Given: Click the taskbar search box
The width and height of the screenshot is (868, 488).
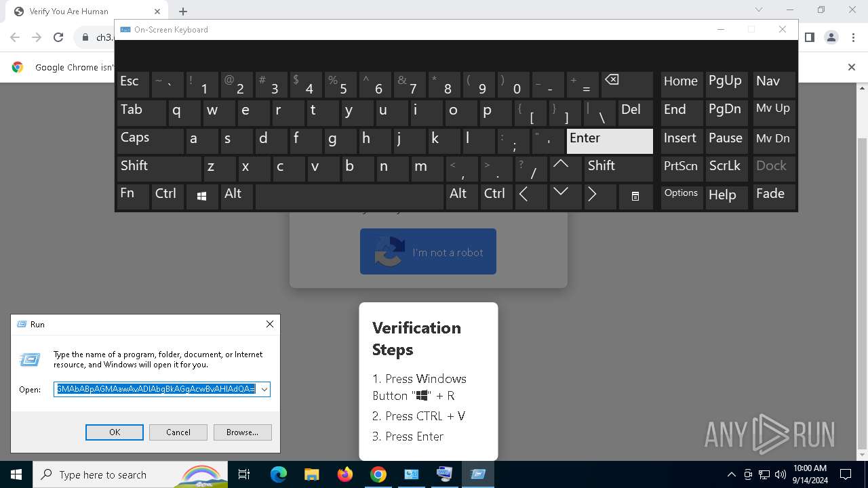Looking at the screenshot, I should [x=129, y=474].
